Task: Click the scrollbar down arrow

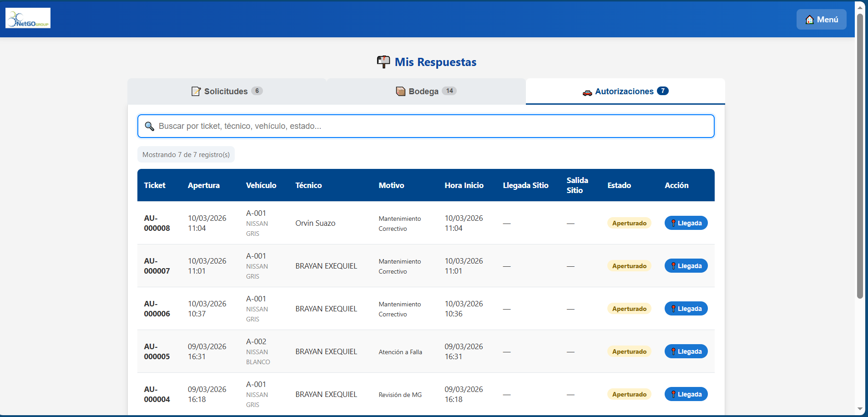Action: pyautogui.click(x=860, y=409)
